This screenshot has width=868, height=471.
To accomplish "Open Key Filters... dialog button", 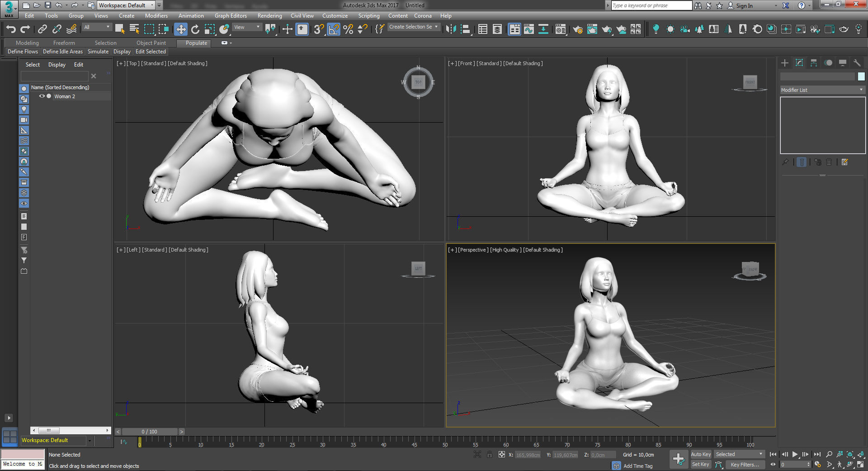I will (x=745, y=465).
